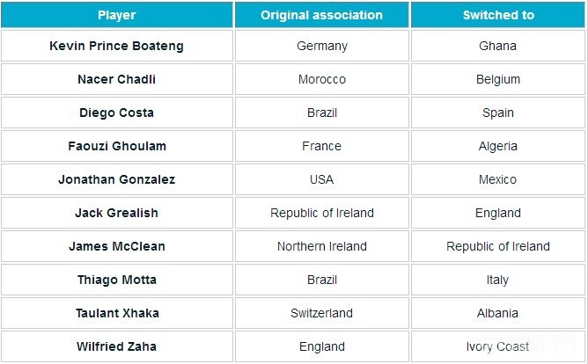Viewport: 588px width, 364px height.
Task: Click the Player column header
Action: click(x=117, y=15)
